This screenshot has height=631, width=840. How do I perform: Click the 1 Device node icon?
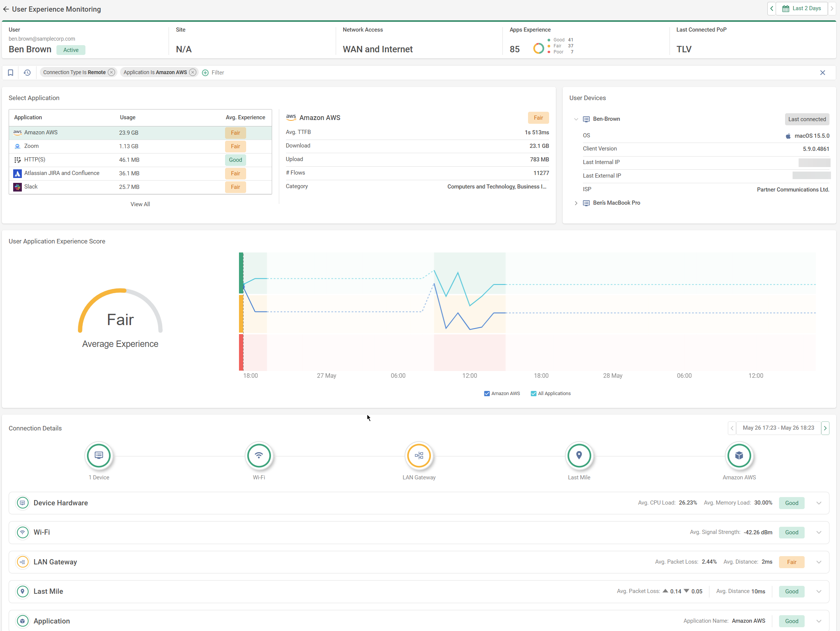click(99, 456)
